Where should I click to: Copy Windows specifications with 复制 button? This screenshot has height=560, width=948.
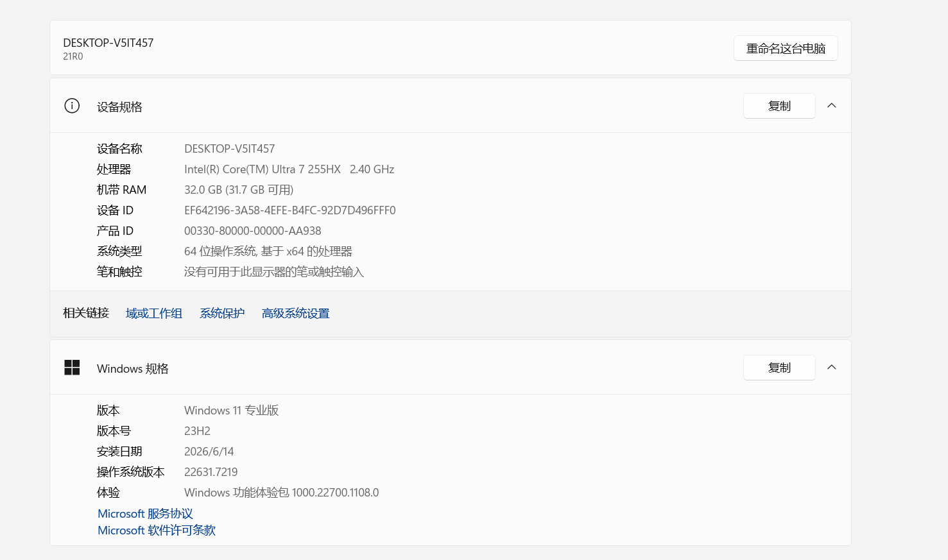(779, 368)
